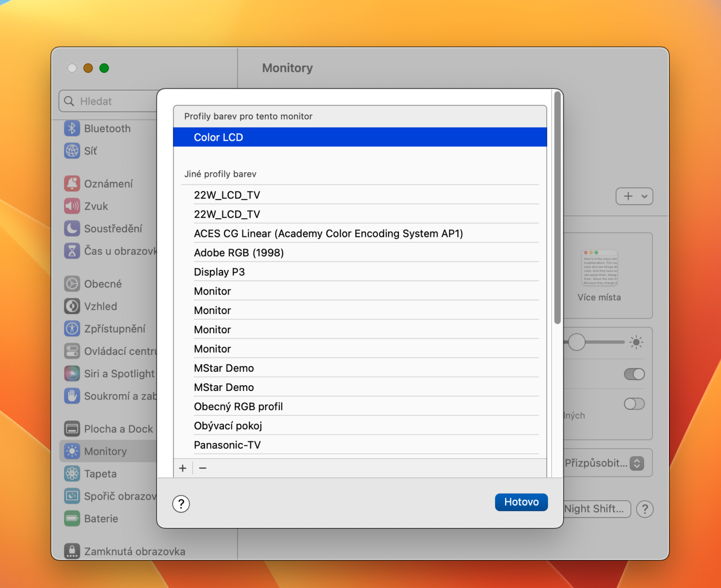
Task: Click the plus icon to add profile
Action: (x=183, y=468)
